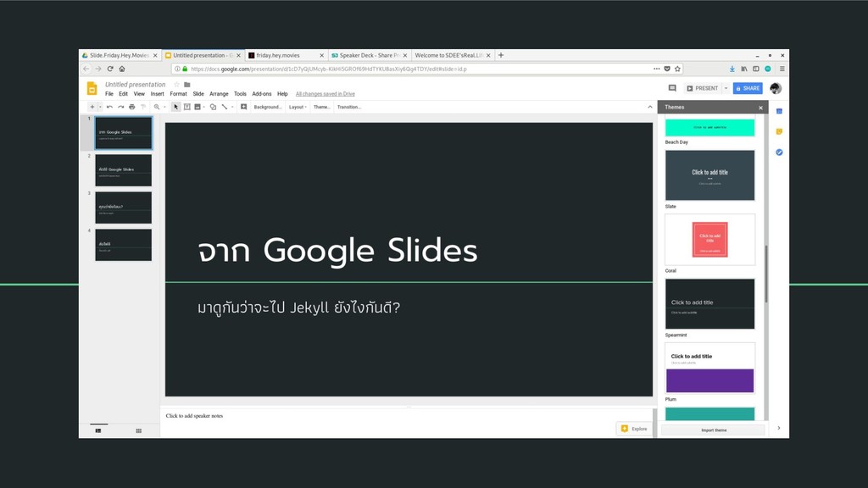Collapse the menus with the toolbar chevron
The image size is (868, 488).
(650, 107)
